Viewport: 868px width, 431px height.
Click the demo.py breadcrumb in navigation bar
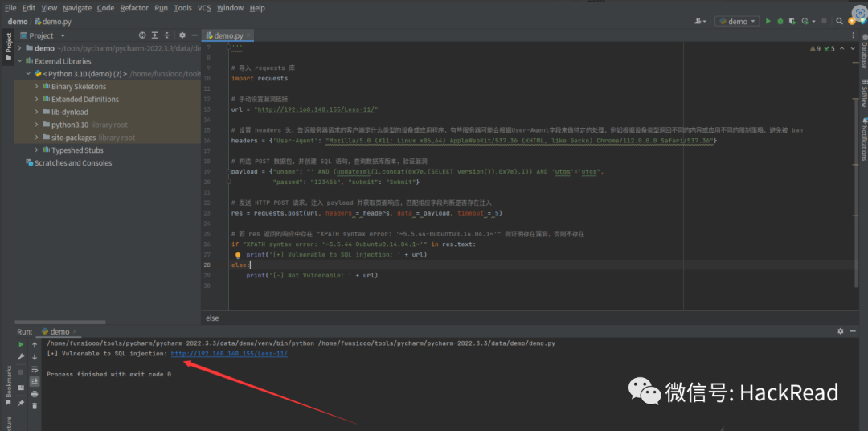[53, 22]
